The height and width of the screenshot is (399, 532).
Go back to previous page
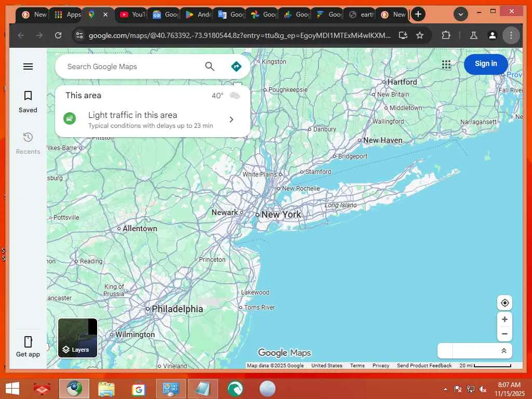(x=21, y=35)
